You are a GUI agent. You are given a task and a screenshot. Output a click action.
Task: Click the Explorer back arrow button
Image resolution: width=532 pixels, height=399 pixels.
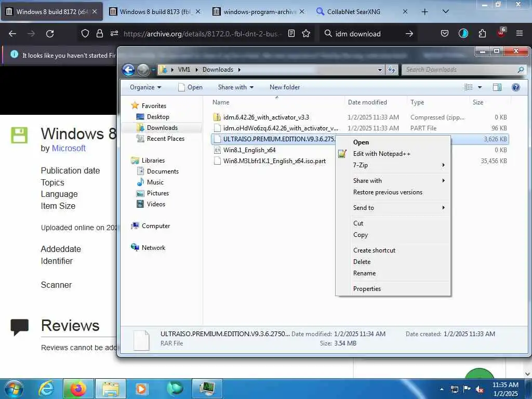129,70
